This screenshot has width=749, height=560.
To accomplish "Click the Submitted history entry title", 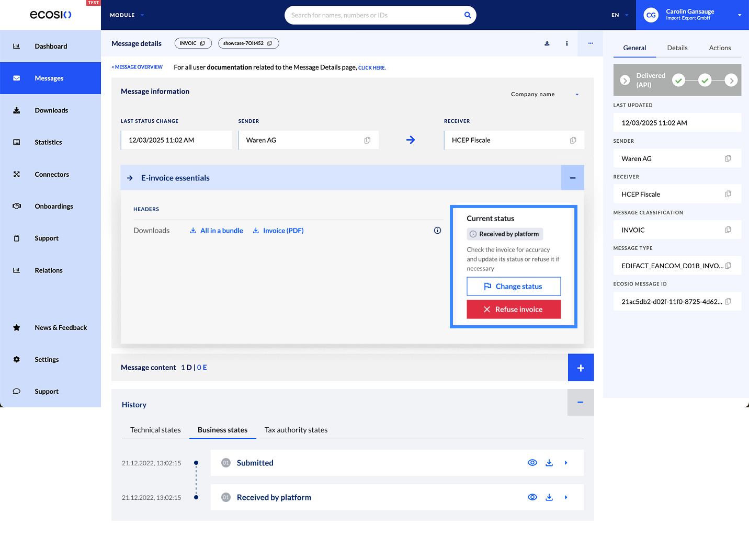I will pyautogui.click(x=255, y=463).
